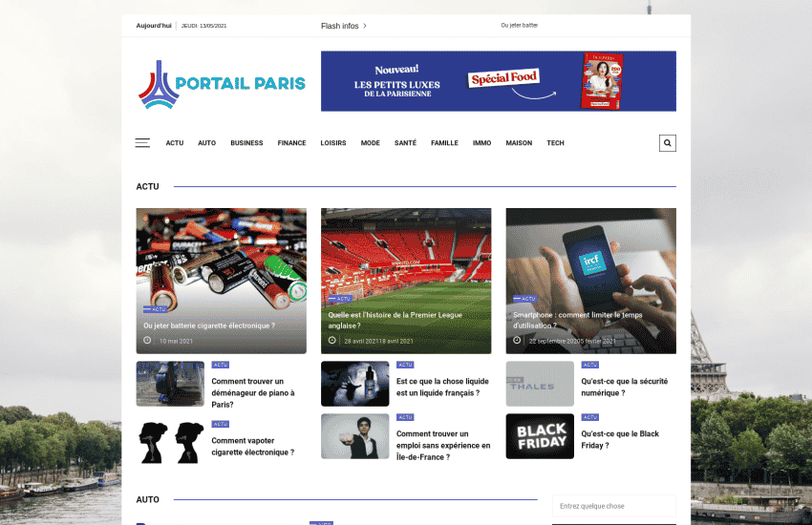Open the Premier League history article
The image size is (812, 525).
tap(395, 320)
